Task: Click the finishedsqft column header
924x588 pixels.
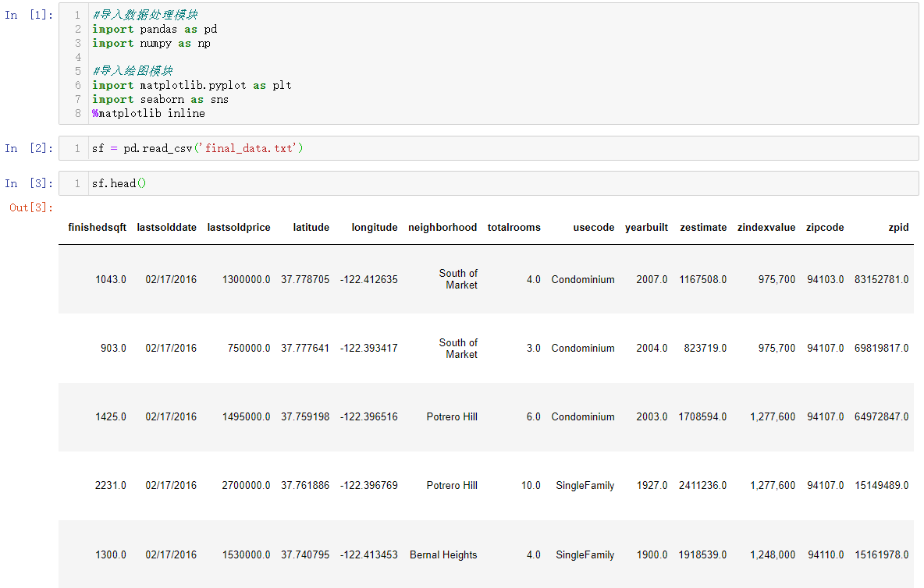Action: [x=98, y=227]
